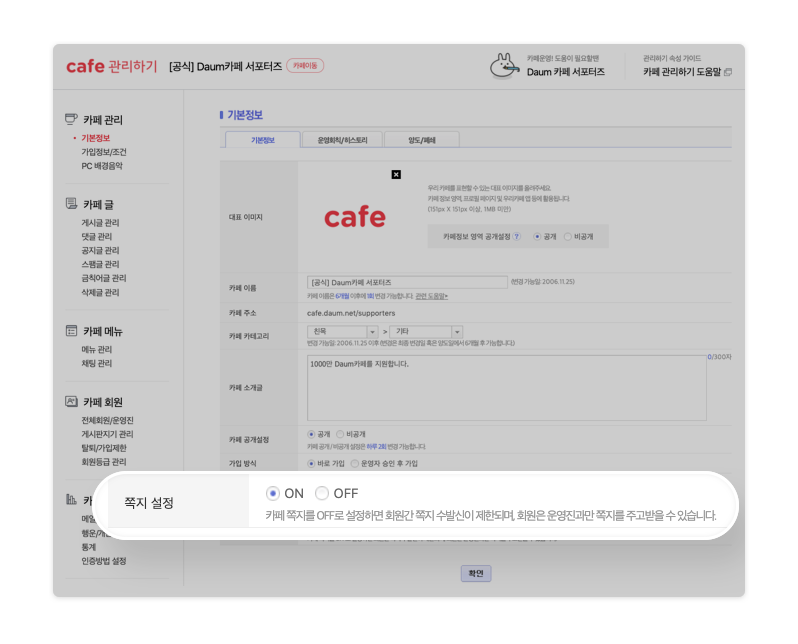Click the 확인 confirm button
The image size is (798, 644).
point(476,573)
